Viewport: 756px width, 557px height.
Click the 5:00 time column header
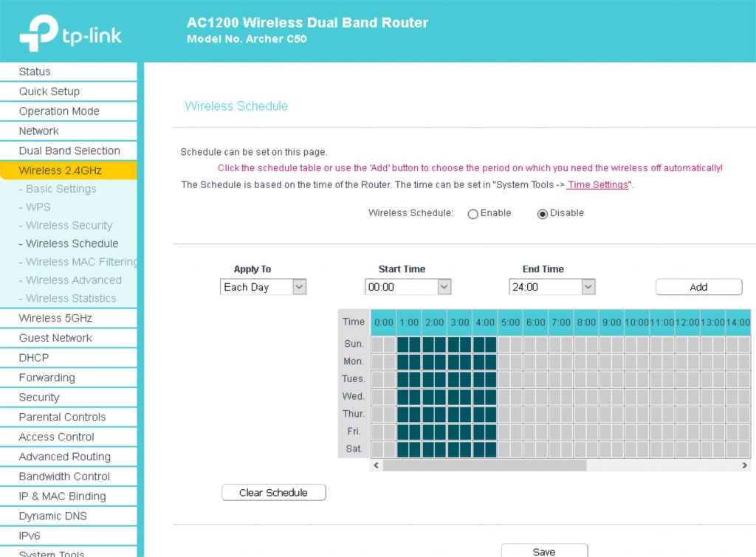(x=510, y=322)
